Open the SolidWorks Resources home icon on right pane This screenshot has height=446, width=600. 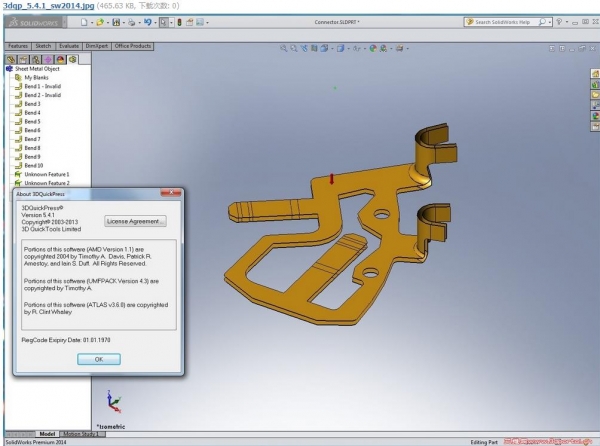595,73
